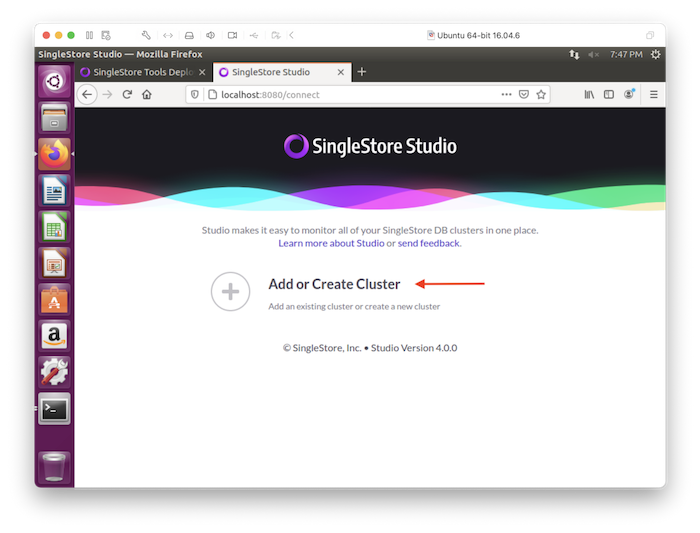The image size is (700, 533).
Task: Launch LibreOffice Impress from the launcher
Action: click(x=54, y=263)
